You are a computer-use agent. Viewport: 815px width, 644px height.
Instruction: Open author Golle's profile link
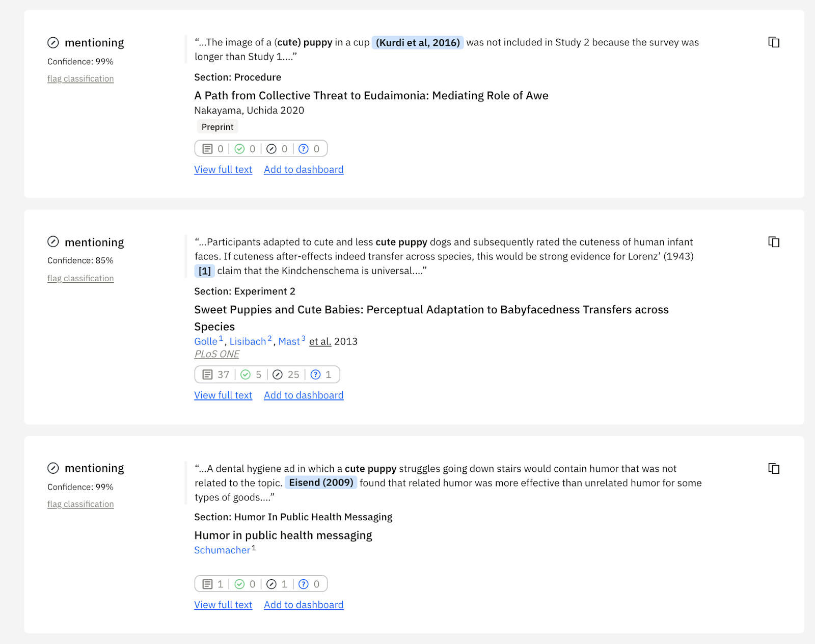coord(206,341)
